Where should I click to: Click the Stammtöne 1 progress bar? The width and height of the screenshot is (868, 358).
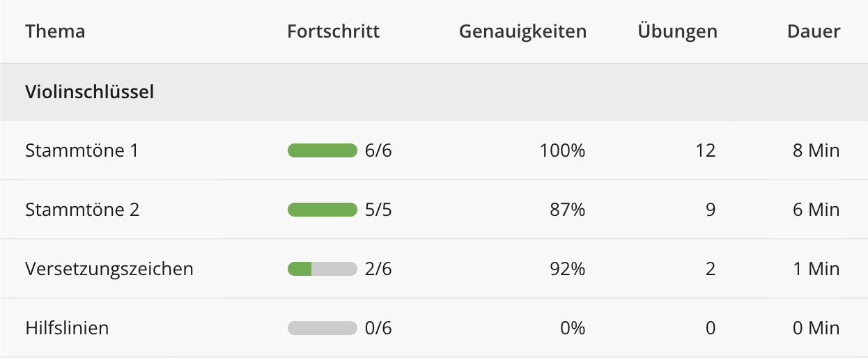coord(323,150)
